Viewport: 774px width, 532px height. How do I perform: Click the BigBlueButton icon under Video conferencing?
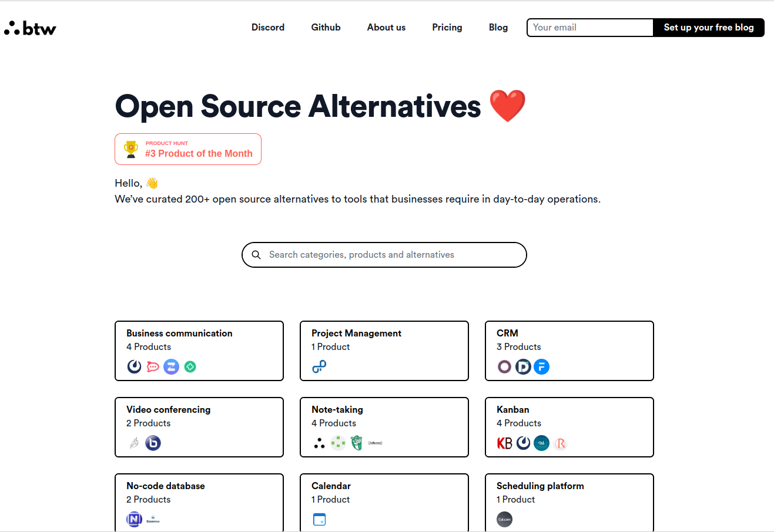click(x=153, y=443)
